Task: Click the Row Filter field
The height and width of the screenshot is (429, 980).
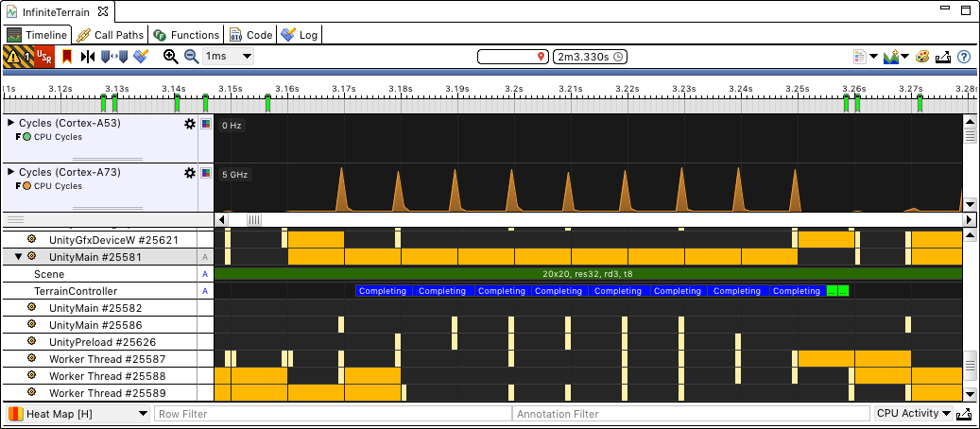Action: coord(333,413)
